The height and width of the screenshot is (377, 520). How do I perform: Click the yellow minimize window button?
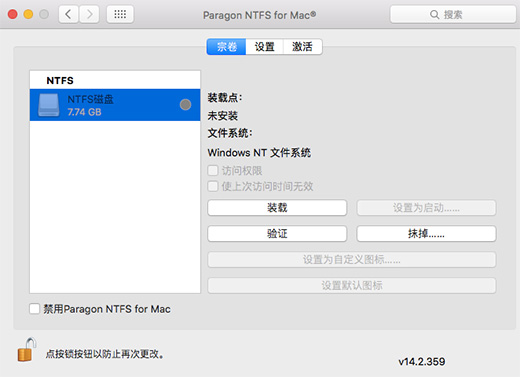click(x=28, y=14)
